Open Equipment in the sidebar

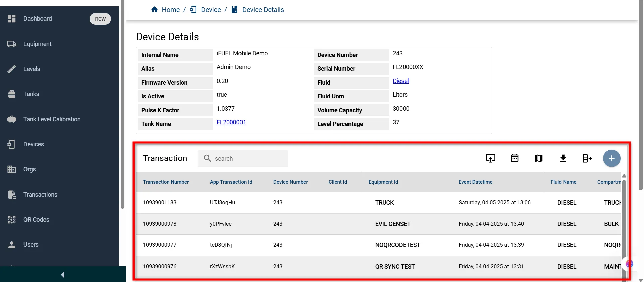tap(37, 44)
